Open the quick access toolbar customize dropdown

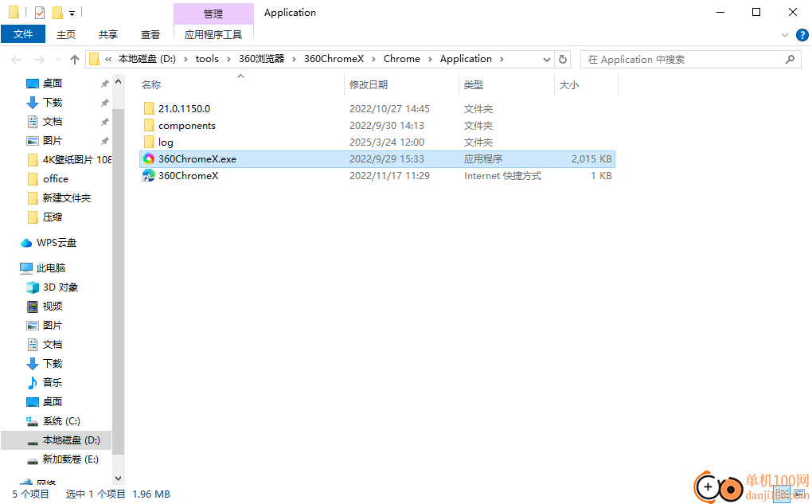pyautogui.click(x=72, y=13)
